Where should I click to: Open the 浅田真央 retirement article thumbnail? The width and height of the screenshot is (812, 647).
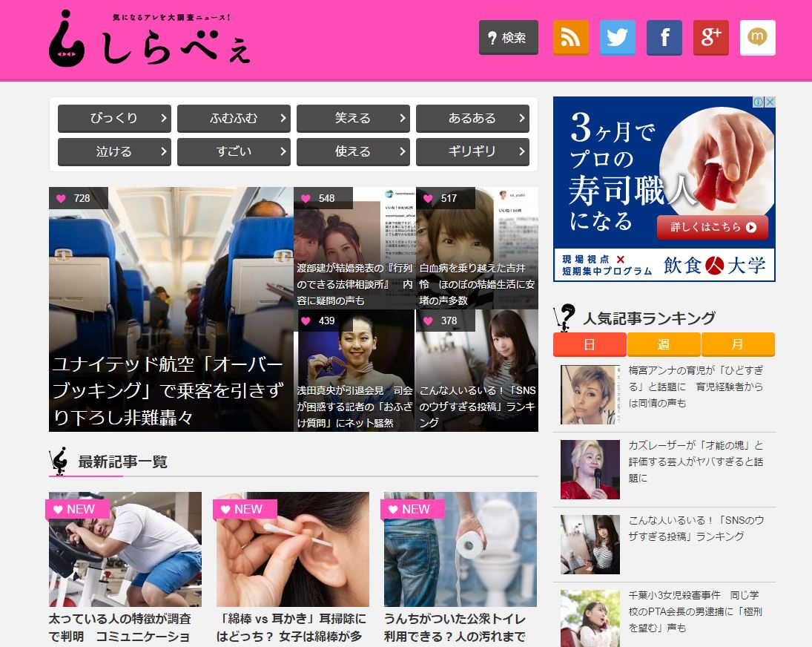pos(354,370)
